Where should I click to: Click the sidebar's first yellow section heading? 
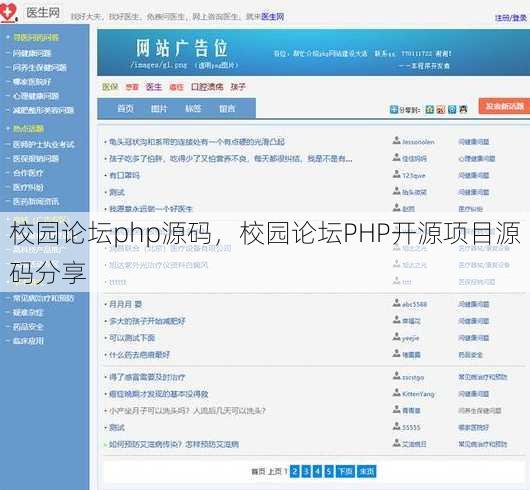pos(36,37)
